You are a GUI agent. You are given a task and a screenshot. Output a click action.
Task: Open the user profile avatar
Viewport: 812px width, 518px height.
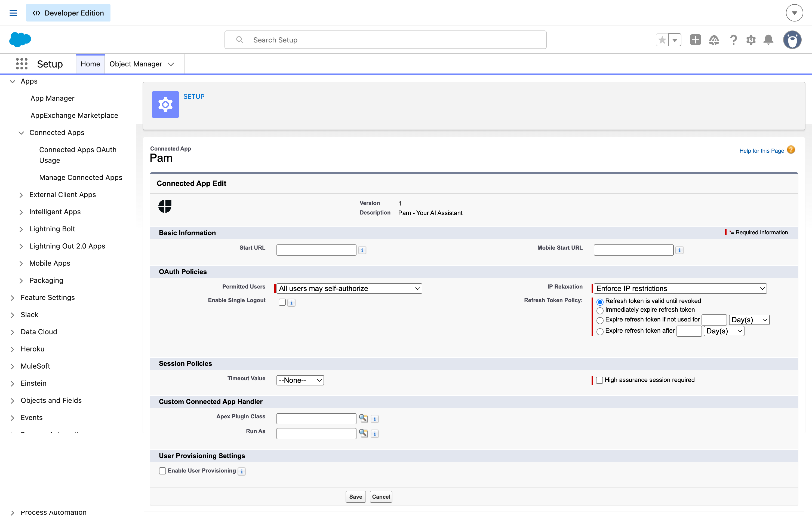click(x=792, y=40)
